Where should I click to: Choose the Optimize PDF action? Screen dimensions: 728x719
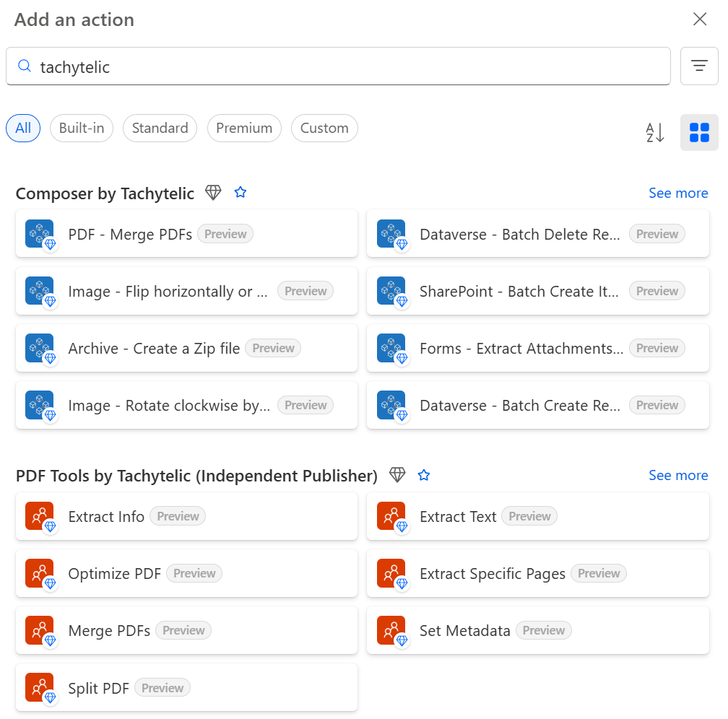point(186,573)
